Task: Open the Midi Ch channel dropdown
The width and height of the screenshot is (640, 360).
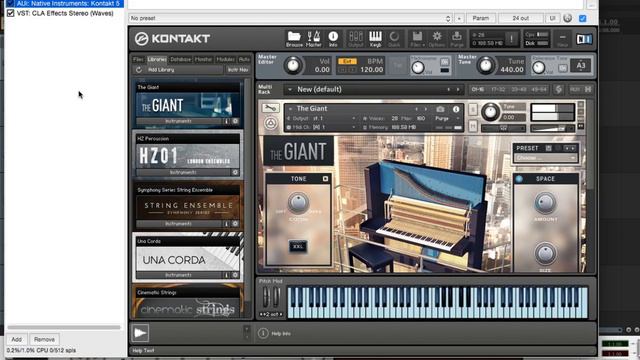Action: coord(321,127)
